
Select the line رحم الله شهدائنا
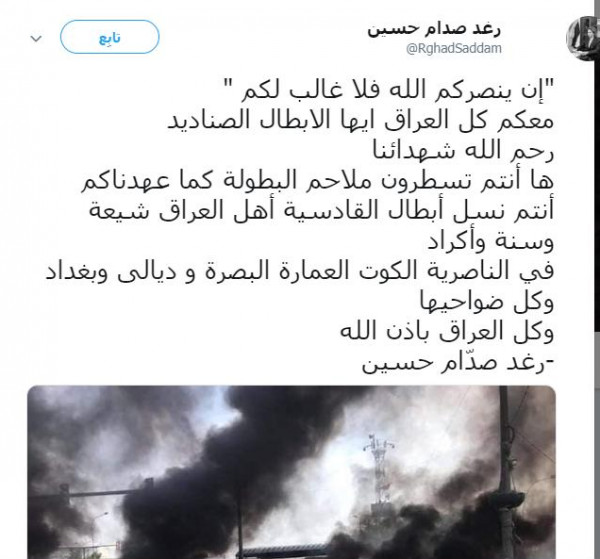click(463, 151)
